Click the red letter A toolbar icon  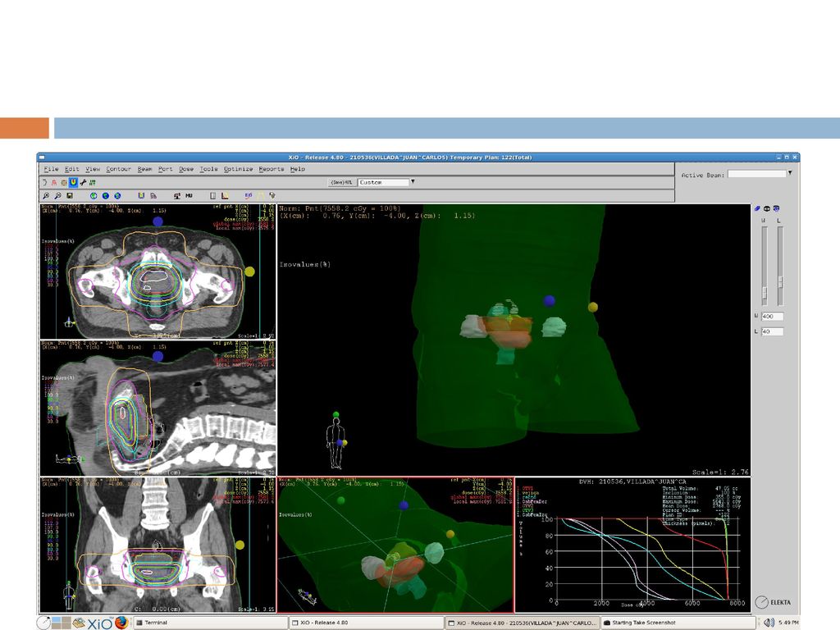tap(53, 183)
